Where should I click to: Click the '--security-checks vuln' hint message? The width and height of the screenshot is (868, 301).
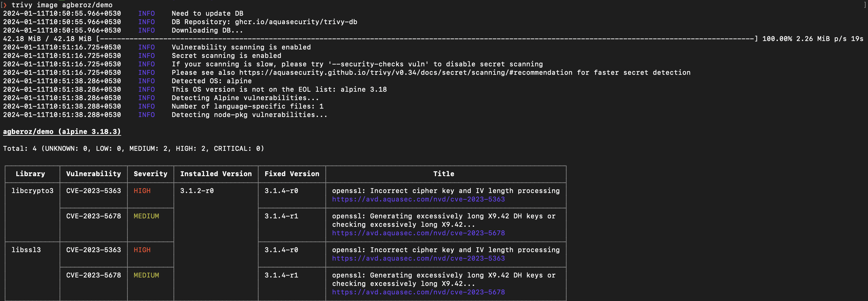(x=357, y=64)
